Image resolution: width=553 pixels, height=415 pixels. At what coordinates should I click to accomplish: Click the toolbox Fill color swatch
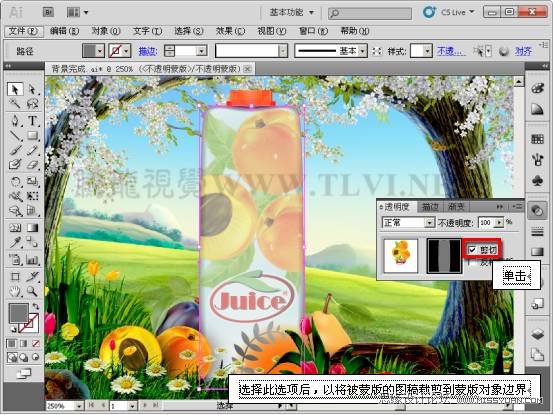(18, 313)
